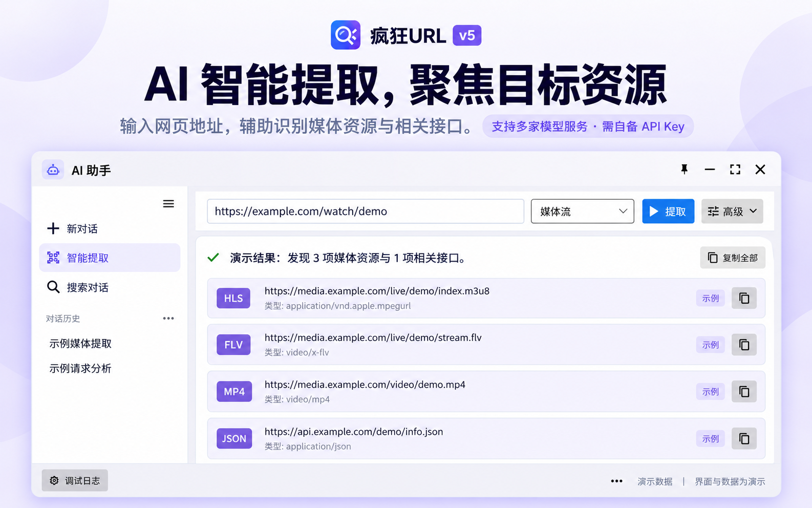Click 示例 tag on the HLS row
Image resolution: width=812 pixels, height=508 pixels.
pos(711,298)
